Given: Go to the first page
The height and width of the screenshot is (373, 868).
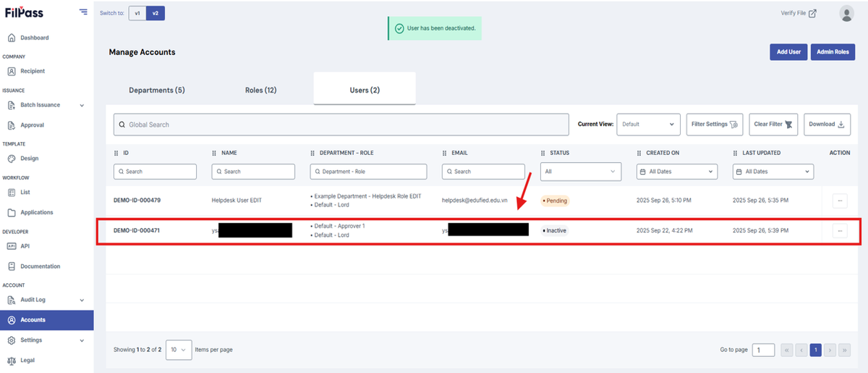Looking at the screenshot, I should 787,350.
